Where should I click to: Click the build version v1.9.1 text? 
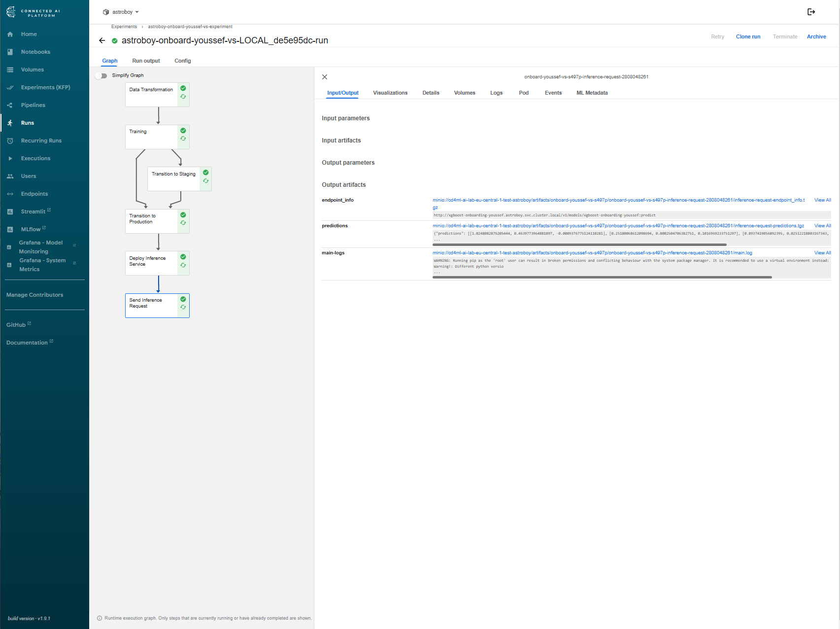coord(29,618)
